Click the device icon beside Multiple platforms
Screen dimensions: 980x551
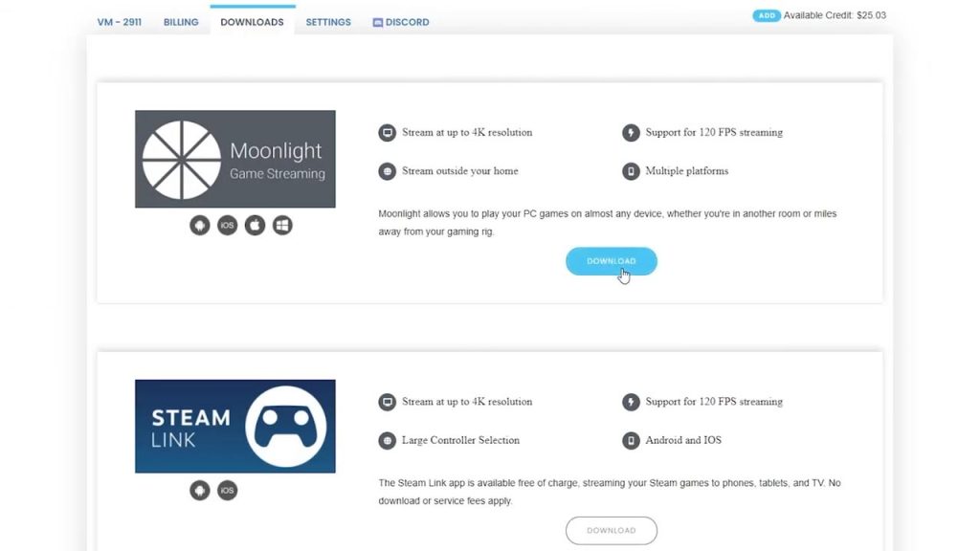point(631,171)
